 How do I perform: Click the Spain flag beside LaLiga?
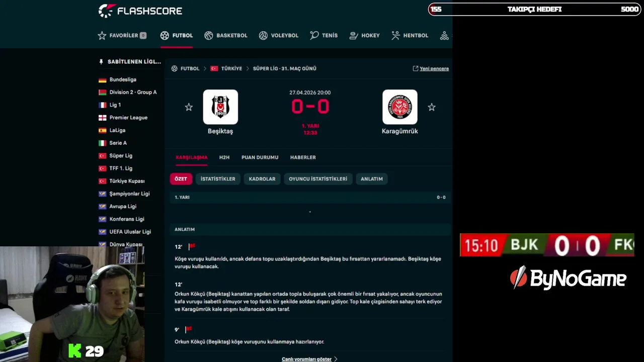tap(102, 130)
